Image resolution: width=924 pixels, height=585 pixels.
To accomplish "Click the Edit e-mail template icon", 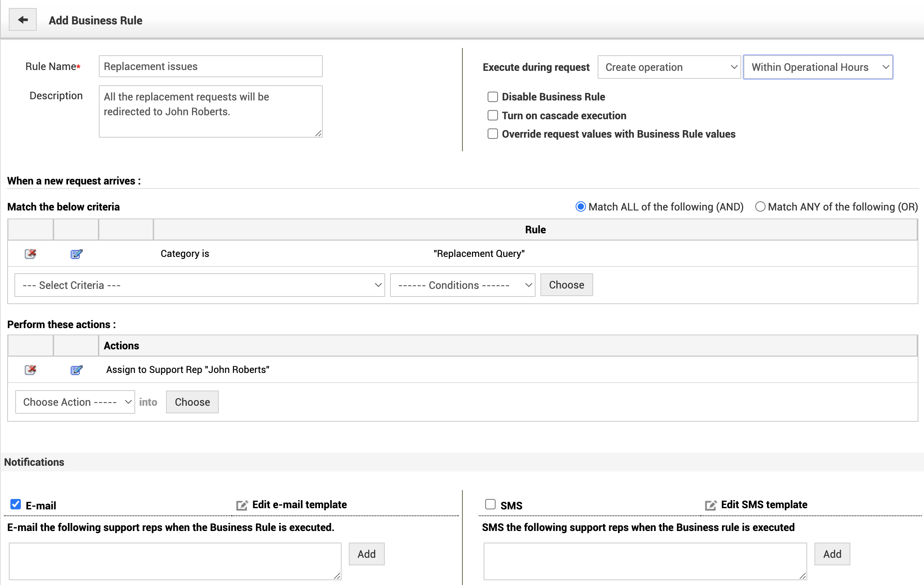I will [242, 505].
